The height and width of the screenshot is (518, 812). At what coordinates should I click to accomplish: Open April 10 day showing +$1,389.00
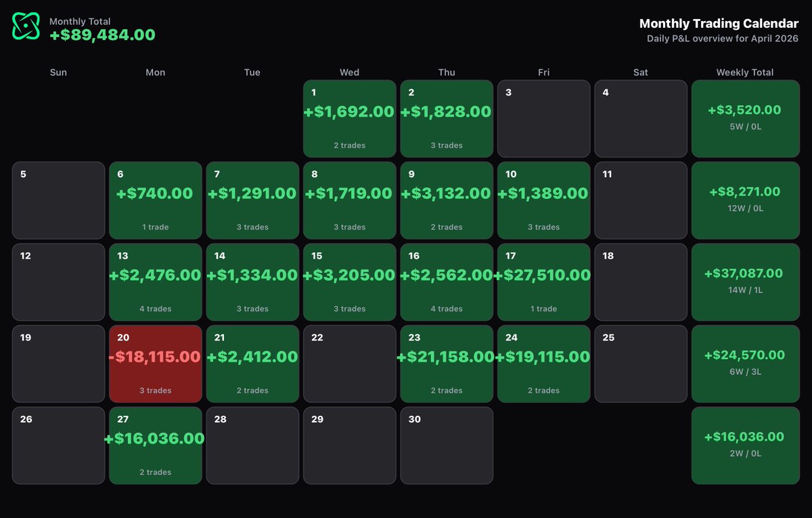tap(543, 200)
